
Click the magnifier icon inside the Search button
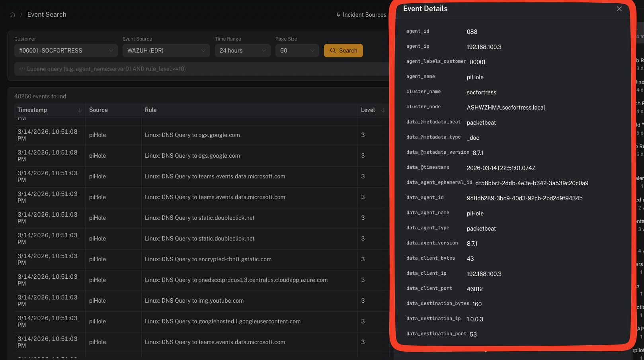[333, 51]
